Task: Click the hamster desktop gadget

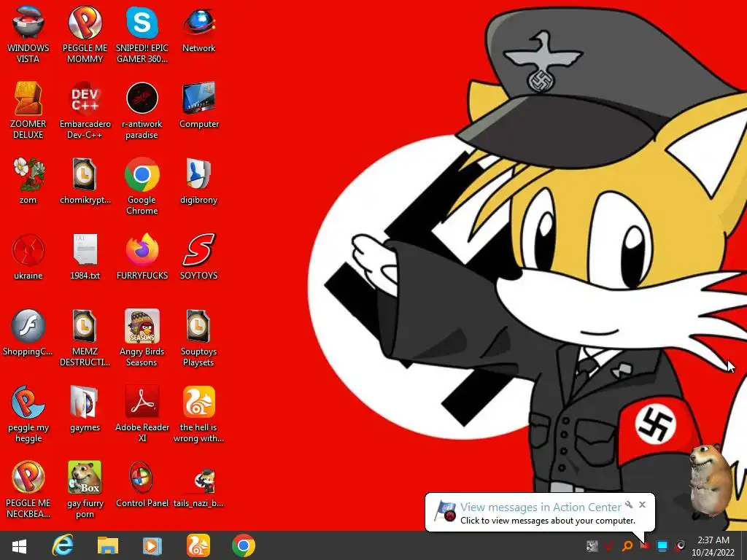Action: pyautogui.click(x=710, y=480)
